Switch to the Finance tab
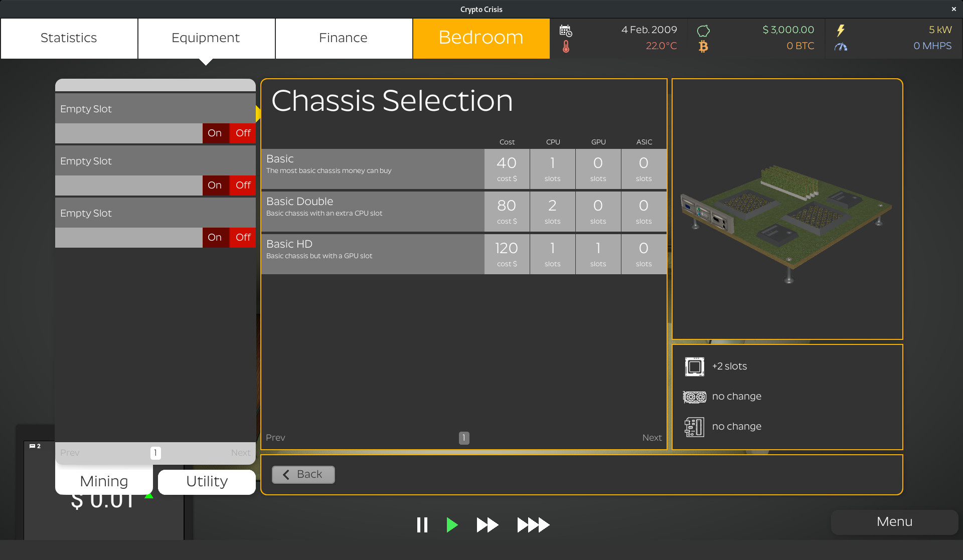This screenshot has width=963, height=560. [343, 38]
